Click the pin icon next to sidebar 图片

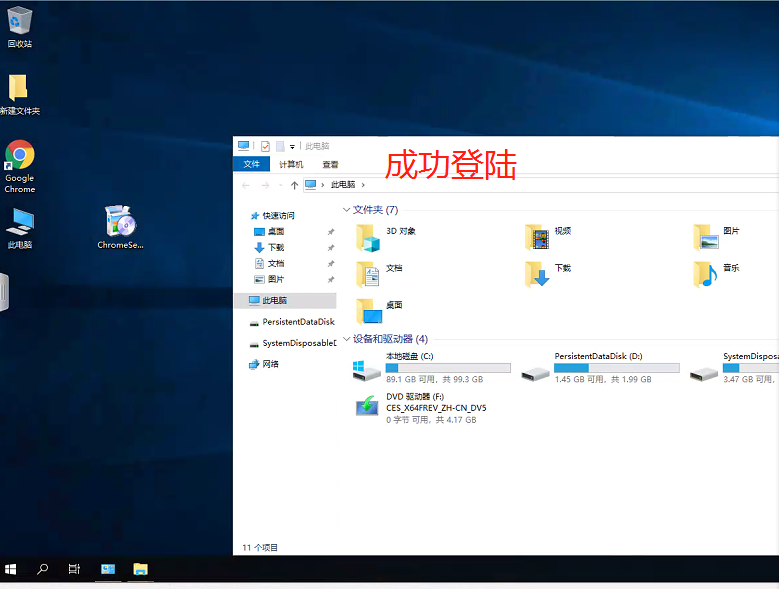click(331, 280)
